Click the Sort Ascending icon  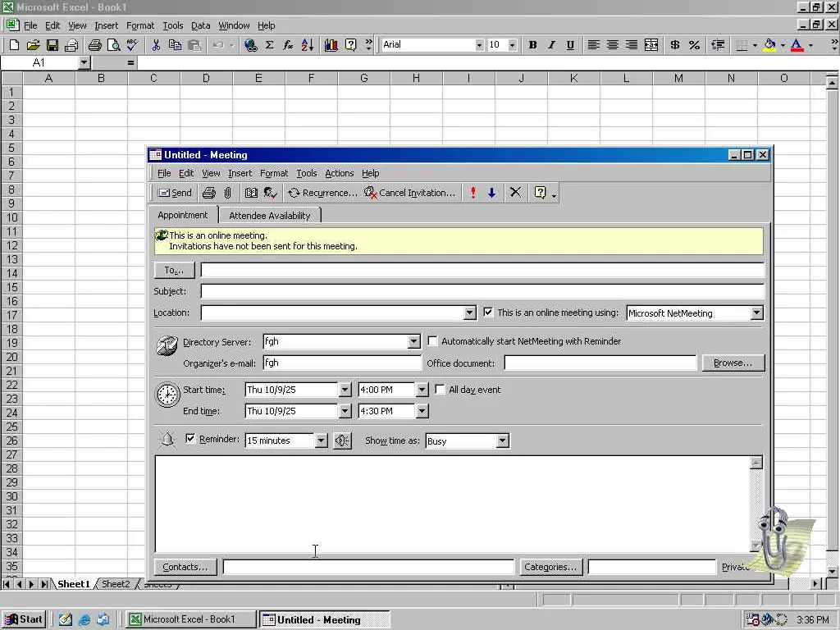[x=308, y=45]
